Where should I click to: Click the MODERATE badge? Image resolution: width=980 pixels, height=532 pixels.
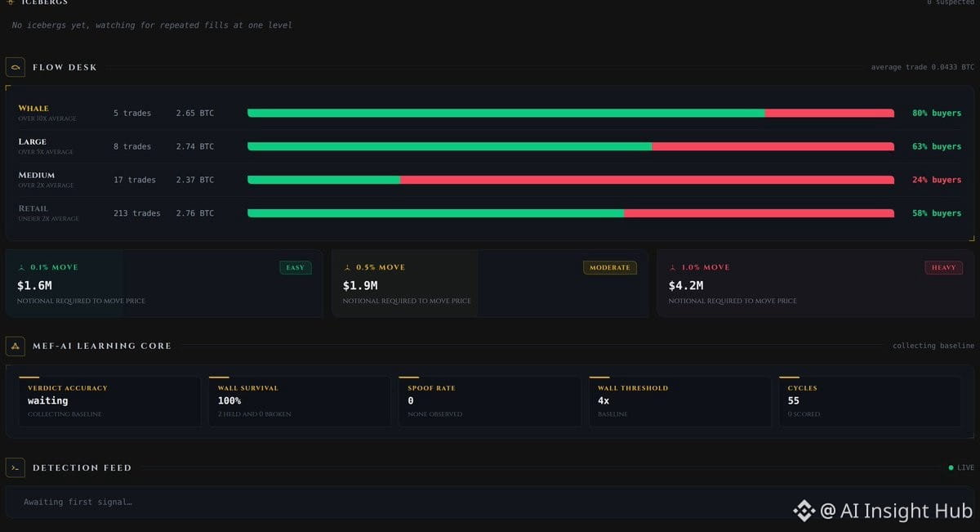pos(610,267)
